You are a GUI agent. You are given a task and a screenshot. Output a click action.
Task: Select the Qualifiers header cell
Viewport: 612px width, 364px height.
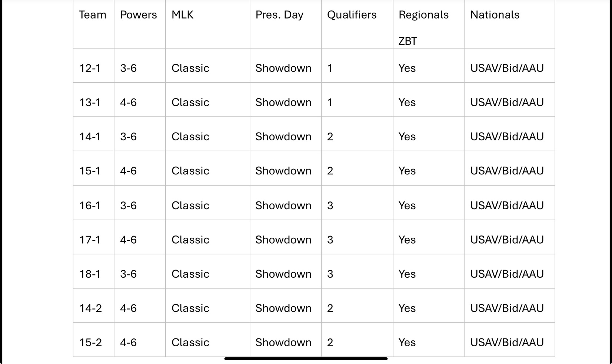[357, 24]
